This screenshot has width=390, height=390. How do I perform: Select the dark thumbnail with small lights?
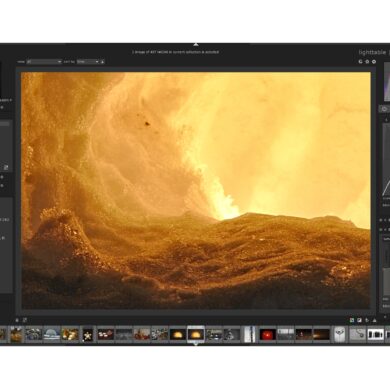click(304, 334)
